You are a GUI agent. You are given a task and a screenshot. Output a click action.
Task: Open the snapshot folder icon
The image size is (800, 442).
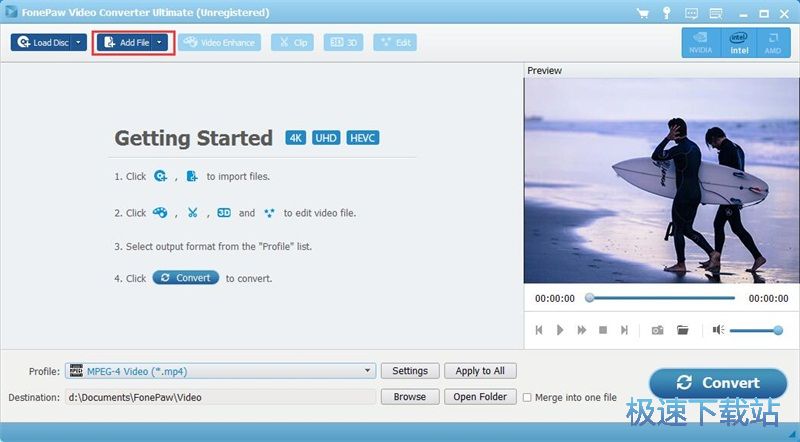tap(683, 330)
